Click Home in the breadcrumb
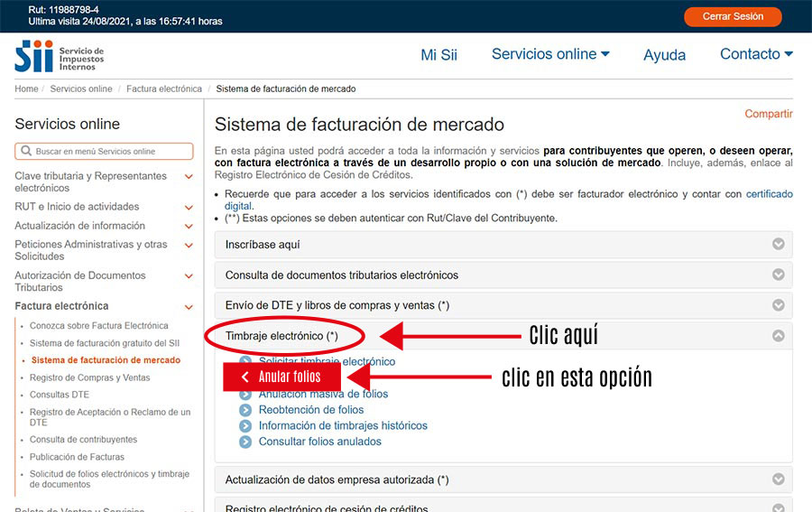This screenshot has height=512, width=812. 26,88
